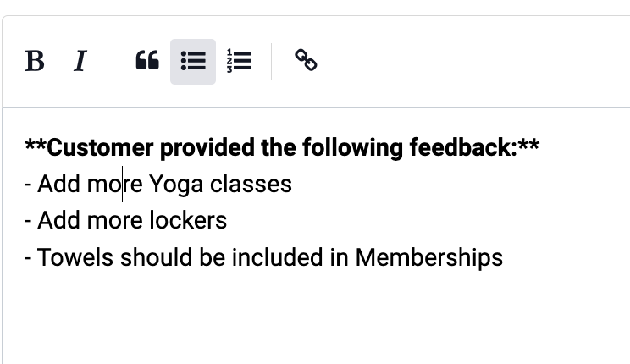Viewport: 630px width, 364px height.
Task: Apply italic formatting with the I icon
Action: click(80, 62)
